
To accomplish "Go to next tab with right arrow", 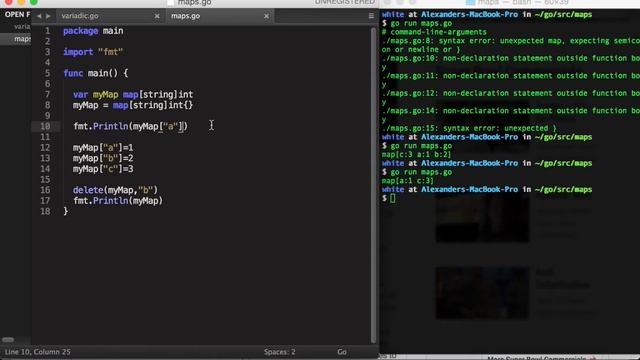I will pos(49,16).
